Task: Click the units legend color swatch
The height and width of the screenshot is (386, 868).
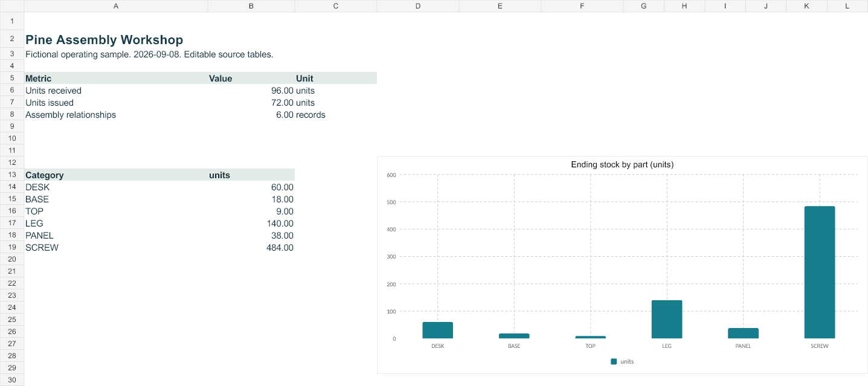Action: [x=614, y=361]
